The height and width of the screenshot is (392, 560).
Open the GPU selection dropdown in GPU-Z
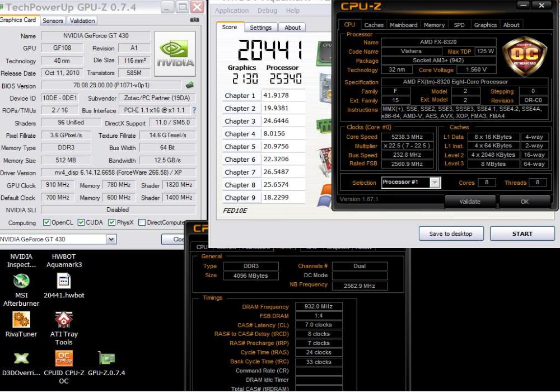point(111,239)
